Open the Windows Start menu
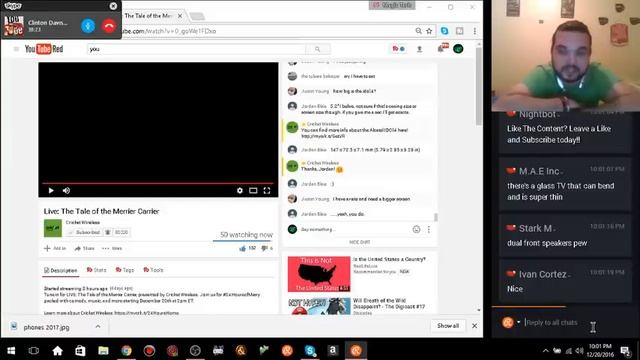 11,351
